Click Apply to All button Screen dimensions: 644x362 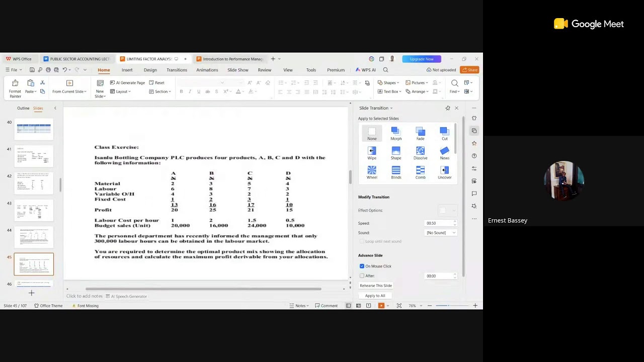click(375, 296)
